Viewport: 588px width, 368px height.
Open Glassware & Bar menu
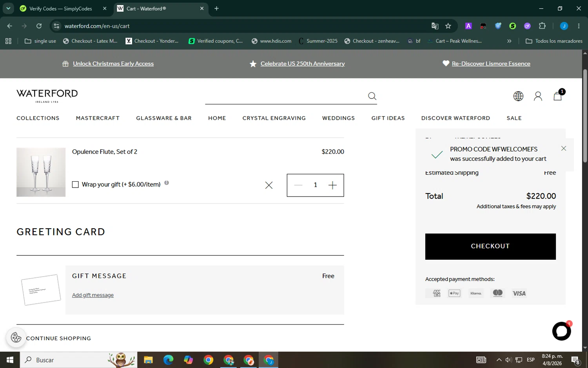164,118
